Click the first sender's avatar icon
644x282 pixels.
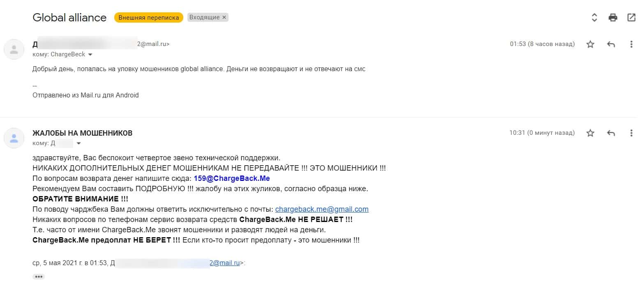coord(14,49)
